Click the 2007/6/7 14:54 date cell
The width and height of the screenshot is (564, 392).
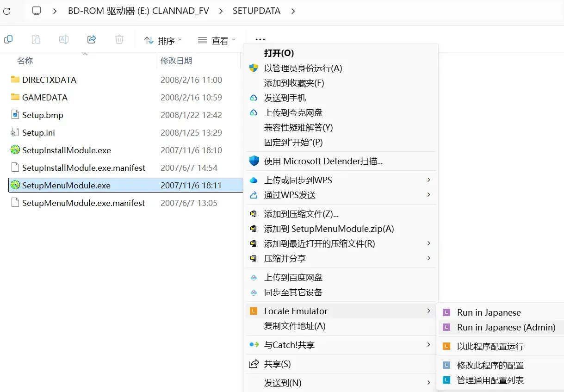(189, 168)
